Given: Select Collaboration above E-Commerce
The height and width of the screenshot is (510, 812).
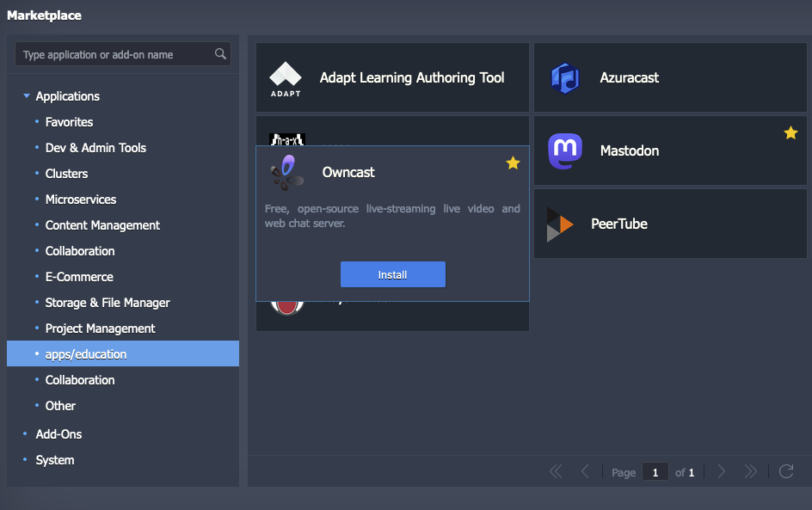Looking at the screenshot, I should [x=80, y=251].
